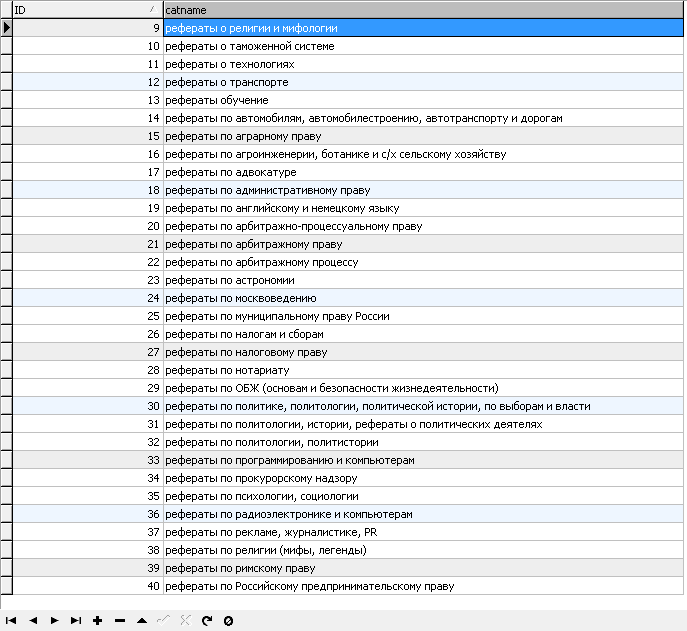Select row indicator for ID 9
Screen dimensions: 687x631
pyautogui.click(x=6, y=28)
